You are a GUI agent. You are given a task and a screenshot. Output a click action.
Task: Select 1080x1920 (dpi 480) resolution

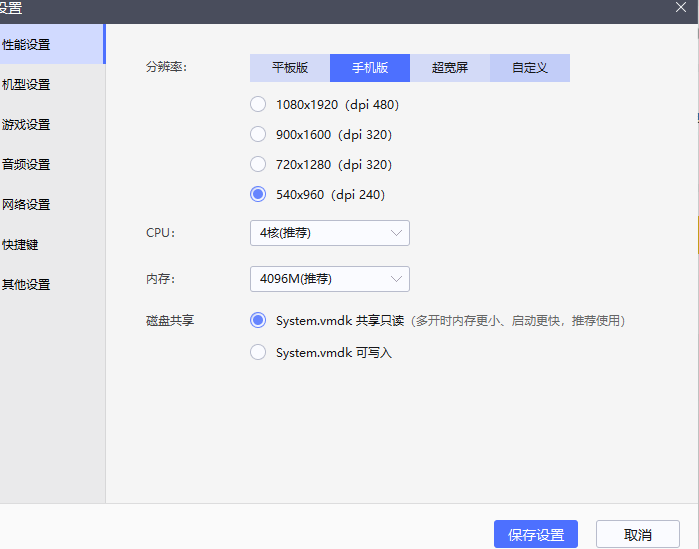pyautogui.click(x=258, y=104)
